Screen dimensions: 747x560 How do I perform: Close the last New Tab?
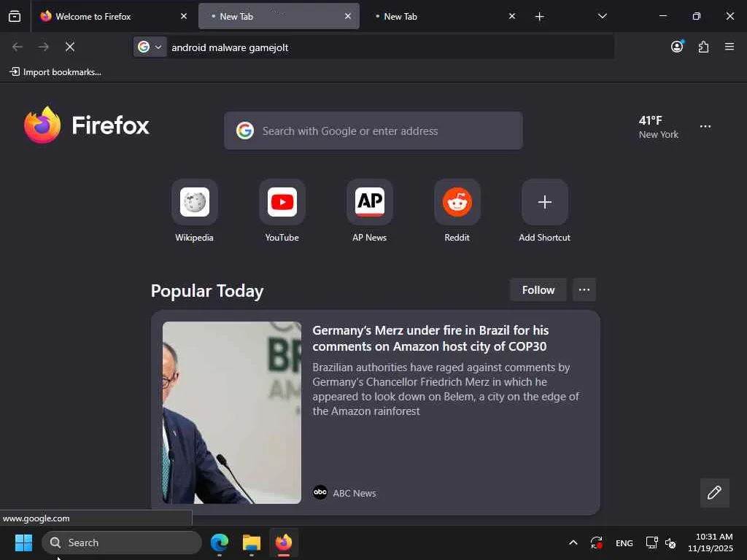511,17
